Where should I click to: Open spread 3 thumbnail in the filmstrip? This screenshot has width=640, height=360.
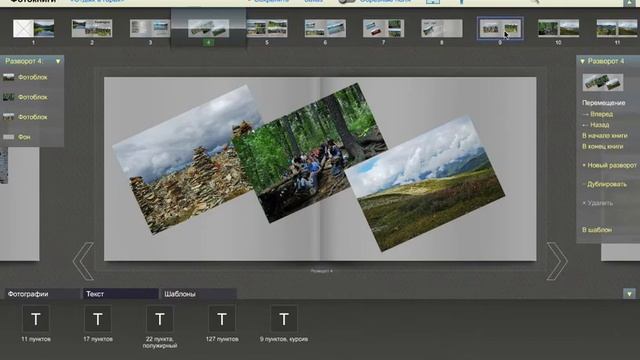(150, 29)
